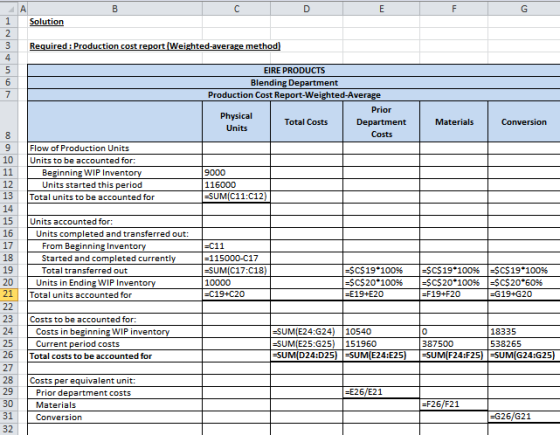Click 'Units to be accounted for:' cell
The width and height of the screenshot is (560, 435).
(x=115, y=160)
